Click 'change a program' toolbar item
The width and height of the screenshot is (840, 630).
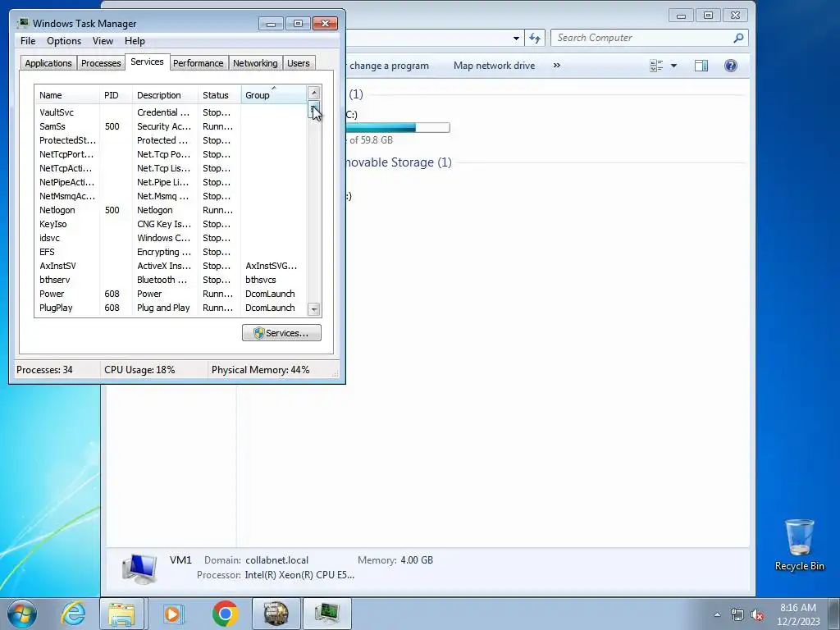click(389, 66)
